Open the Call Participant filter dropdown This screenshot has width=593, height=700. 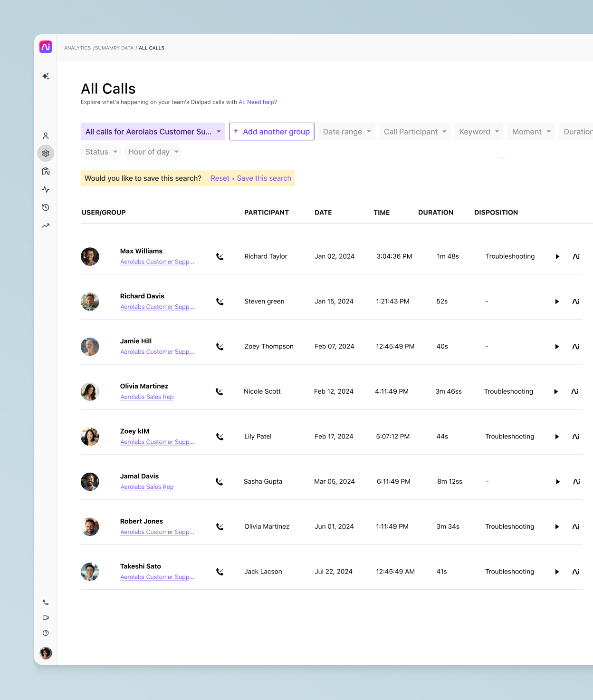pos(415,132)
